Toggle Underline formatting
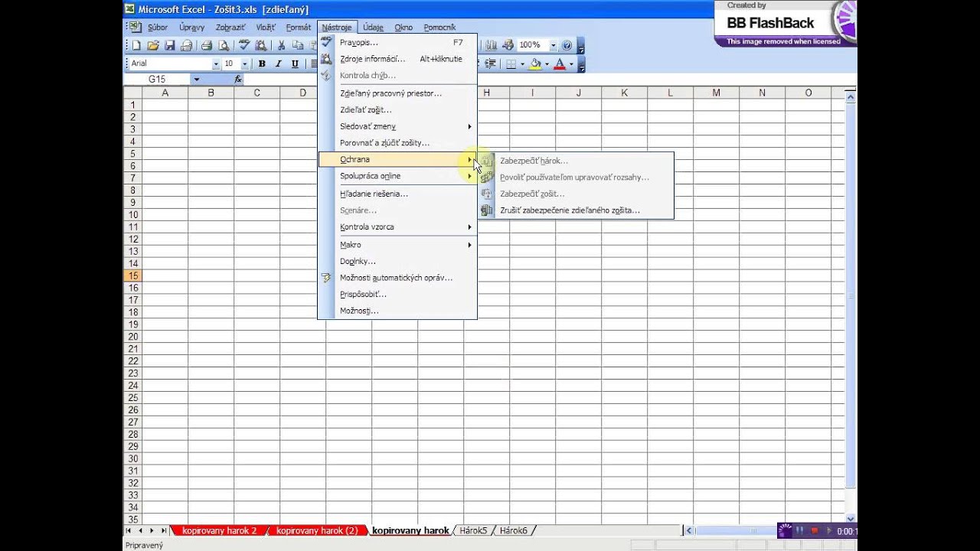 pyautogui.click(x=295, y=64)
